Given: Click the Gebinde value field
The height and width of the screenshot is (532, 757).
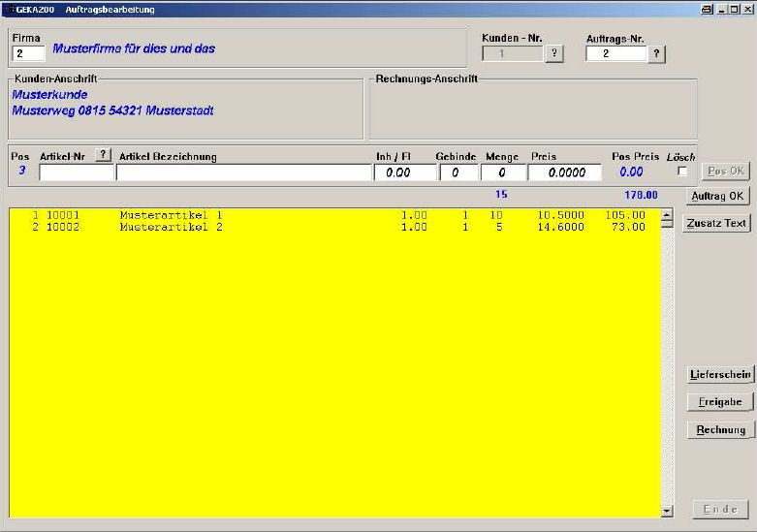Looking at the screenshot, I should pyautogui.click(x=458, y=172).
